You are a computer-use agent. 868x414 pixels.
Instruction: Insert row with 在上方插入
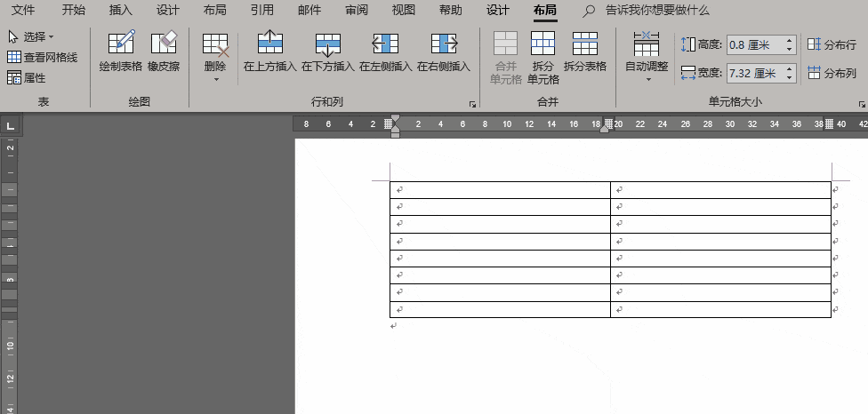[x=270, y=51]
